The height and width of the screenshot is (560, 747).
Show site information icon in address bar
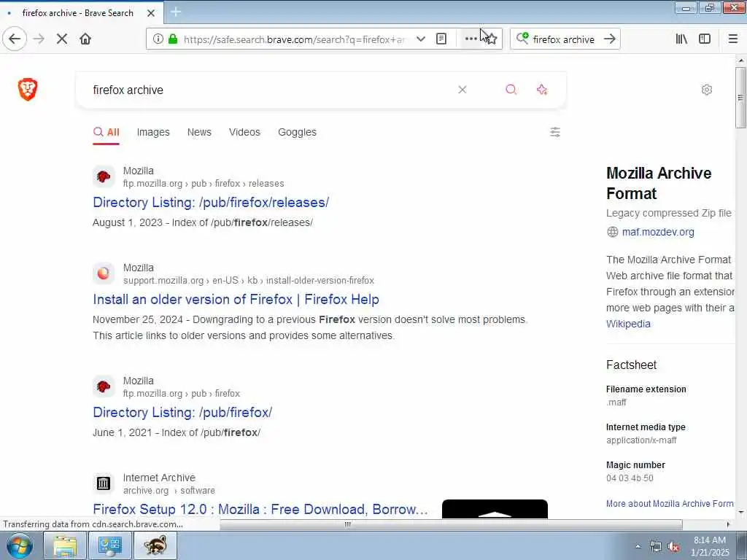coord(158,39)
